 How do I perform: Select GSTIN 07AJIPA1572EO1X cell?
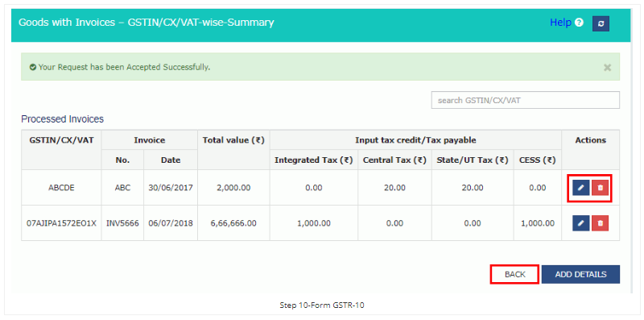click(x=61, y=223)
